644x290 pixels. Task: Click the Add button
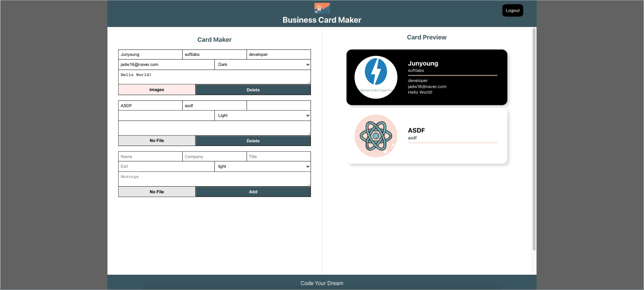tap(253, 192)
